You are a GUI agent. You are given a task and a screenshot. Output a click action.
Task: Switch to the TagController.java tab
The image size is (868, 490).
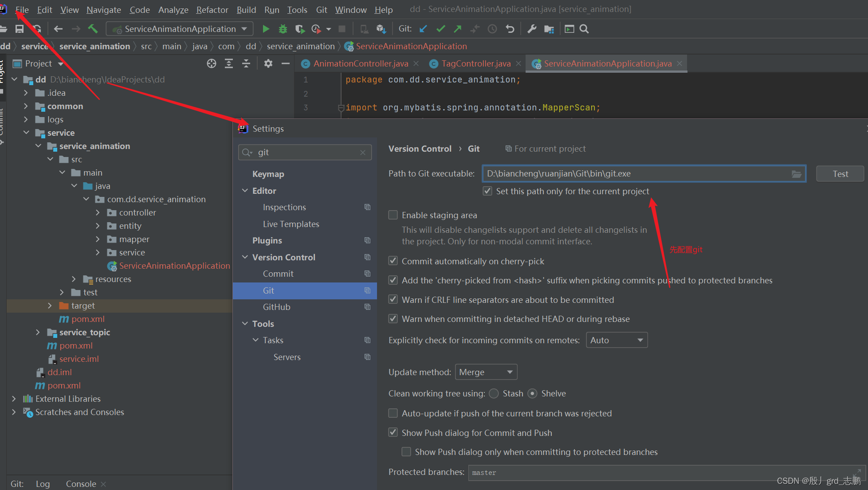click(475, 63)
